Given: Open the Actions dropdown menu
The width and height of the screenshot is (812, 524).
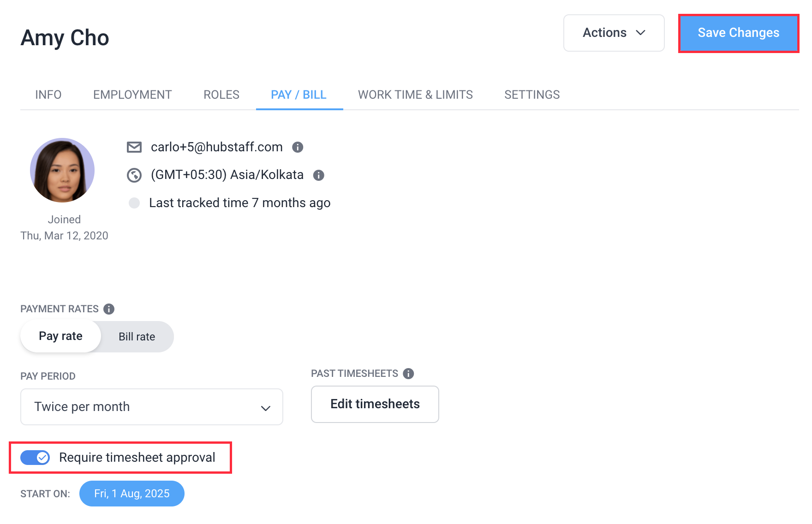Looking at the screenshot, I should tap(614, 33).
